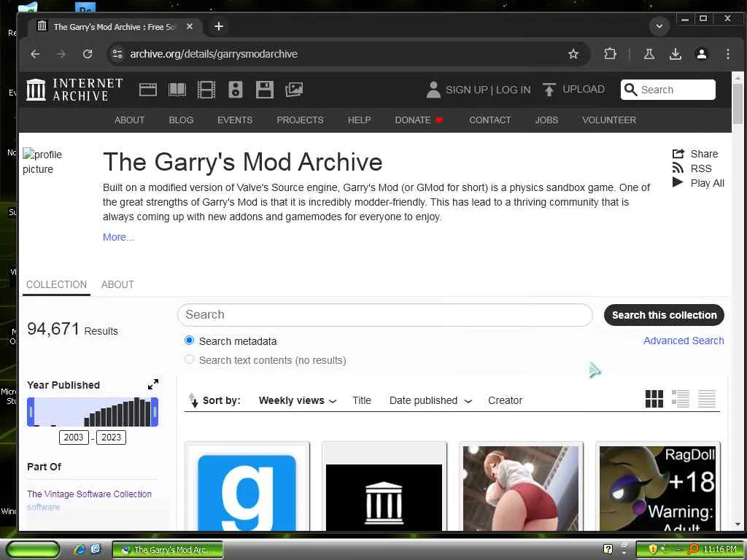Open the Web (Wayback) media icon
This screenshot has height=560, width=747.
[147, 90]
